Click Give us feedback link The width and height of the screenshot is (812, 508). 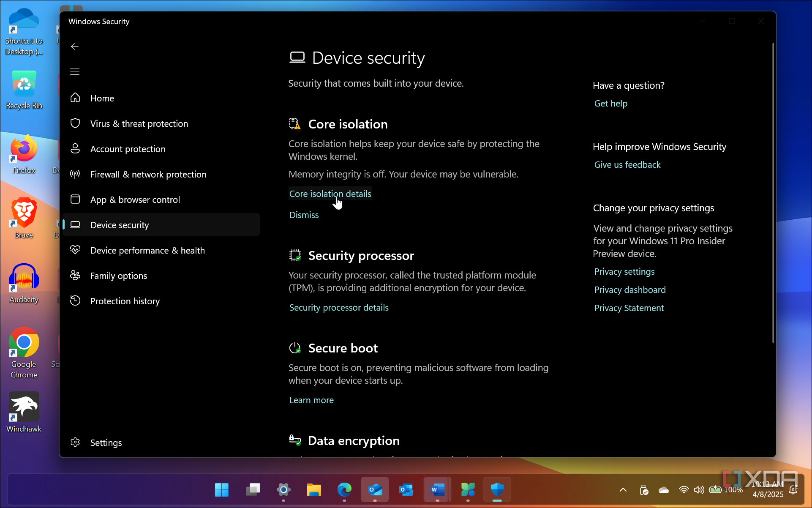click(x=627, y=165)
